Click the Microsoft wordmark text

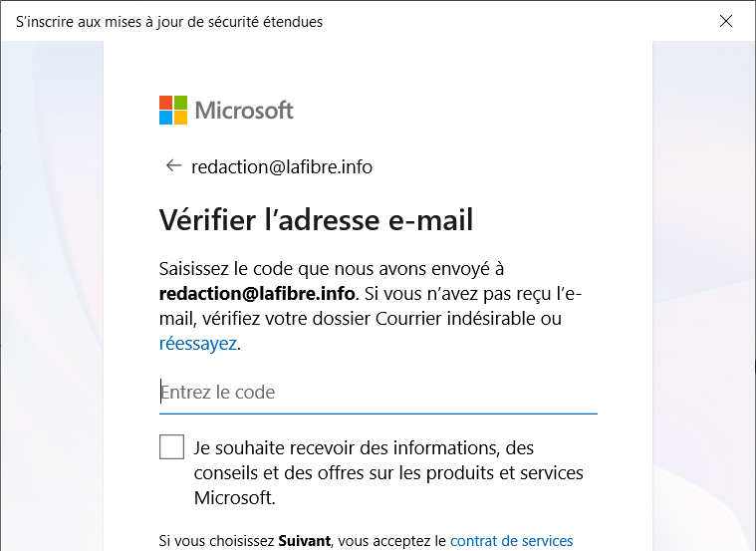[x=244, y=111]
